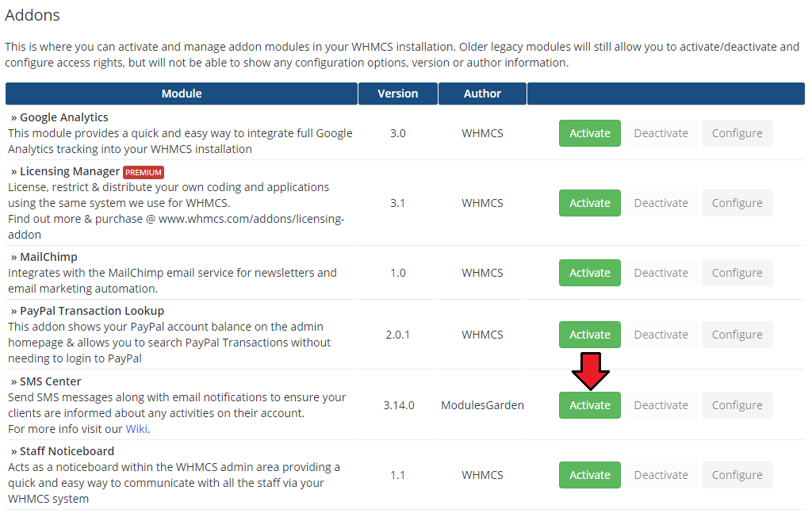
Task: Select the Staff Noticeboard module title
Action: pyautogui.click(x=67, y=451)
